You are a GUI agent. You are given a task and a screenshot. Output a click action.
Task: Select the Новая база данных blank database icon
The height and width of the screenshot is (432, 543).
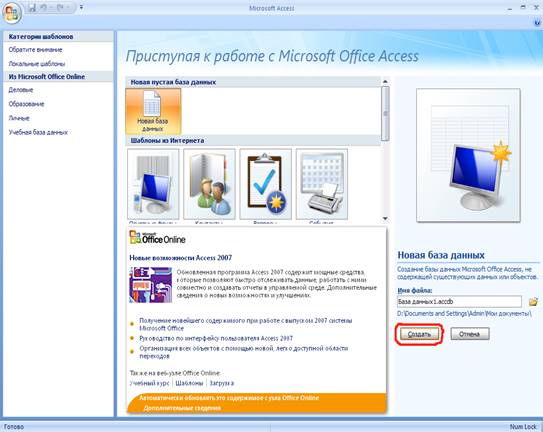pos(153,111)
